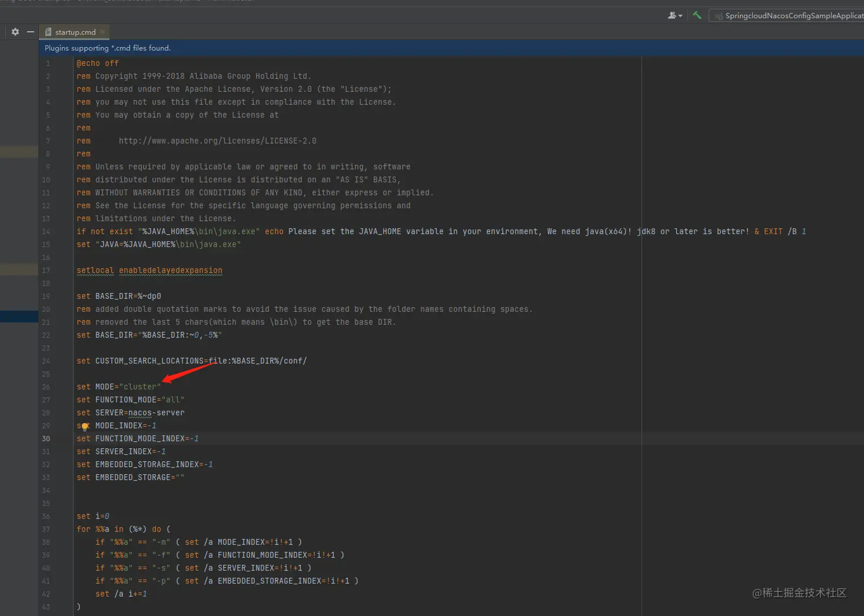Click the 'rem WITHOUT WARRANTIES OR CONDITIONS' line
Image resolution: width=864 pixels, height=616 pixels.
click(x=255, y=193)
